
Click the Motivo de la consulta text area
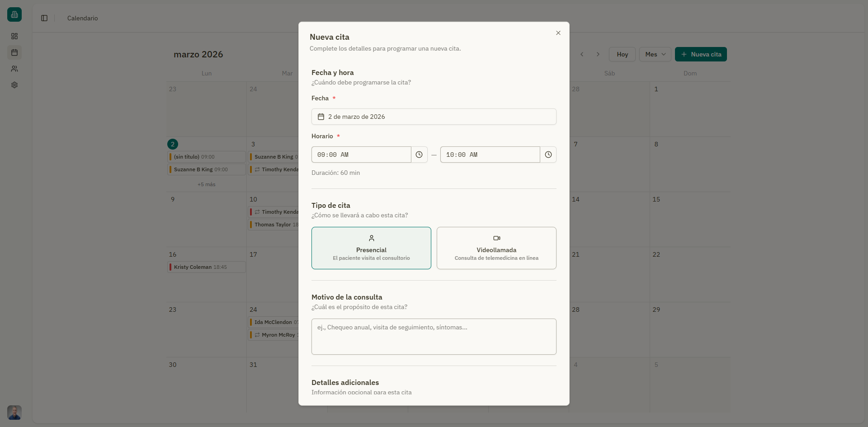(434, 337)
